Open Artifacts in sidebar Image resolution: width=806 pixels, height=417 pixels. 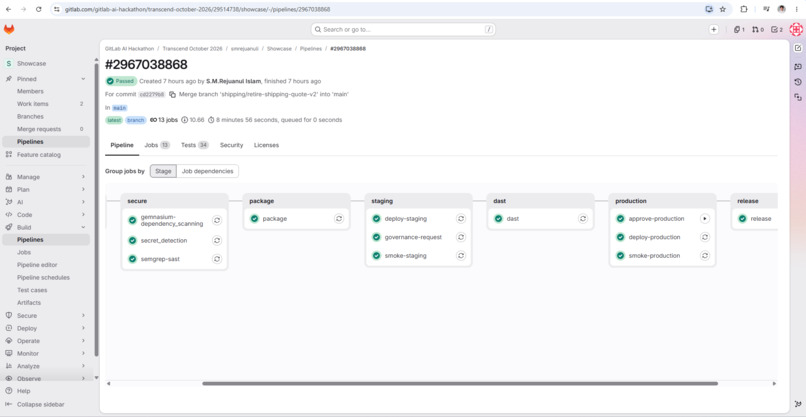tap(29, 303)
